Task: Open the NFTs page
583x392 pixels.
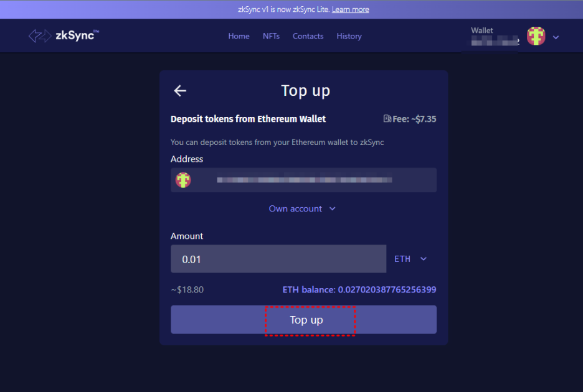Action: pos(271,36)
